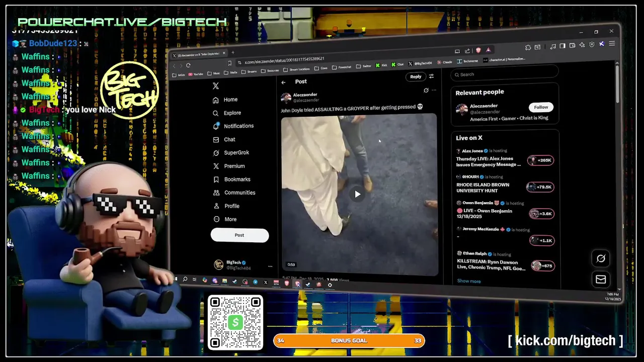Close the Aleczaender browser tab
Viewport: 644px width, 362px height.
click(224, 53)
